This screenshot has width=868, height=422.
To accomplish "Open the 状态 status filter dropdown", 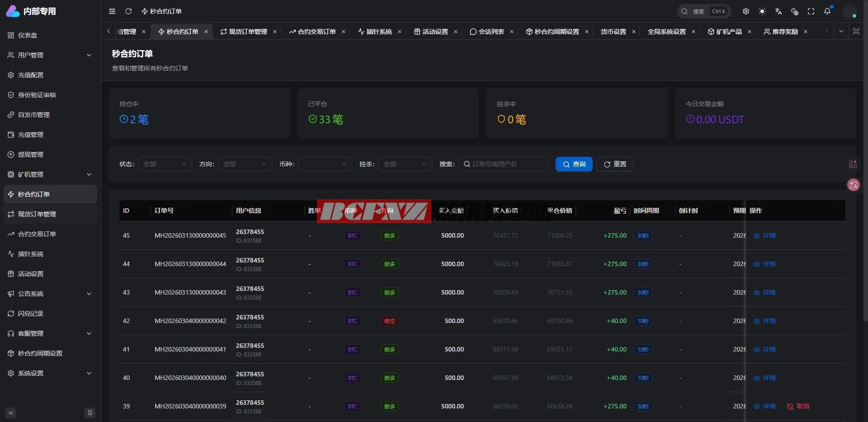I will [x=165, y=164].
